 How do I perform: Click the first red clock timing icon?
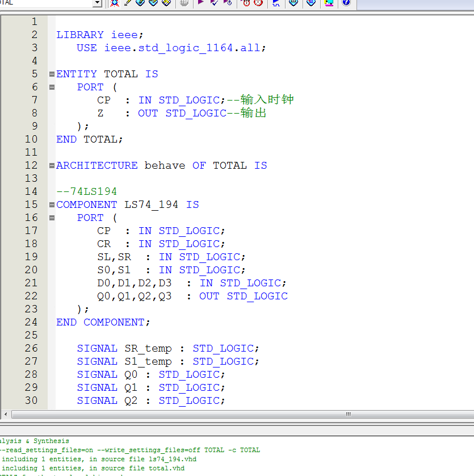(x=246, y=3)
